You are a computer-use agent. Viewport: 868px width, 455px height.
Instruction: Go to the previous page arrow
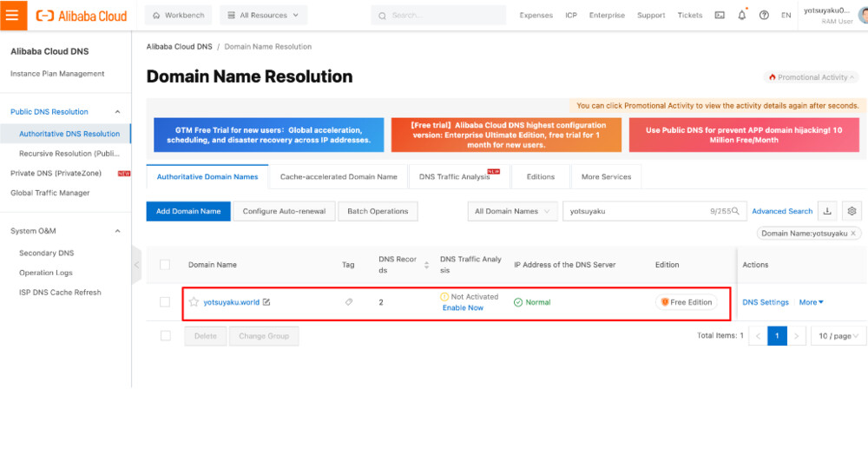click(x=759, y=336)
